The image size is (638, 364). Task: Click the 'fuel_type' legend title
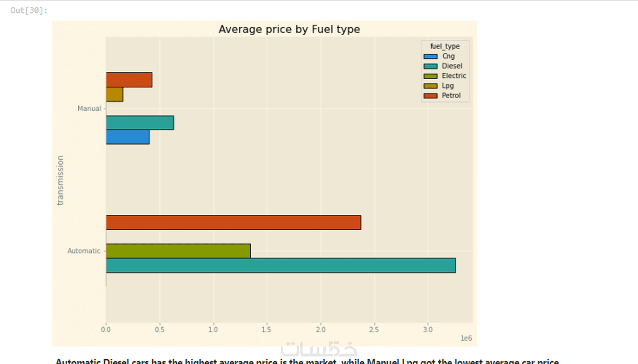445,46
